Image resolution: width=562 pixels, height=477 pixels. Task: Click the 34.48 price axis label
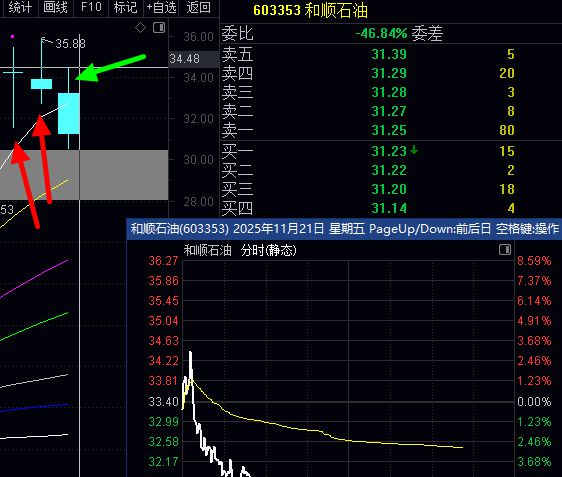(x=185, y=58)
